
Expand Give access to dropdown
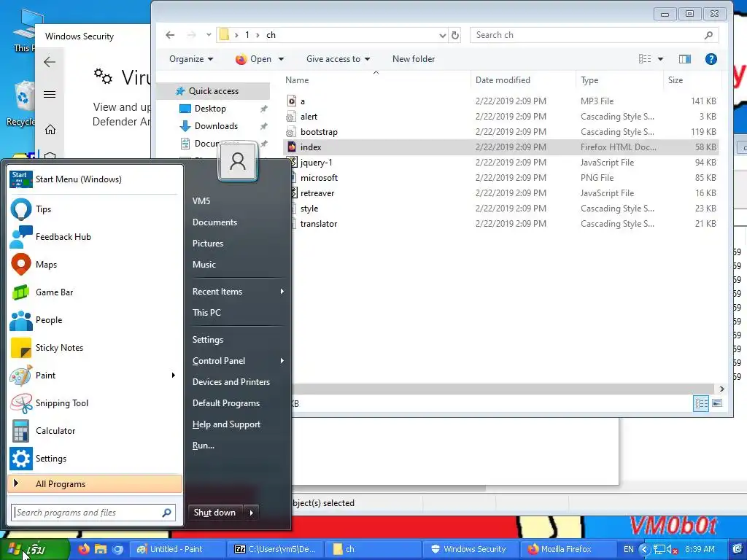click(x=338, y=59)
